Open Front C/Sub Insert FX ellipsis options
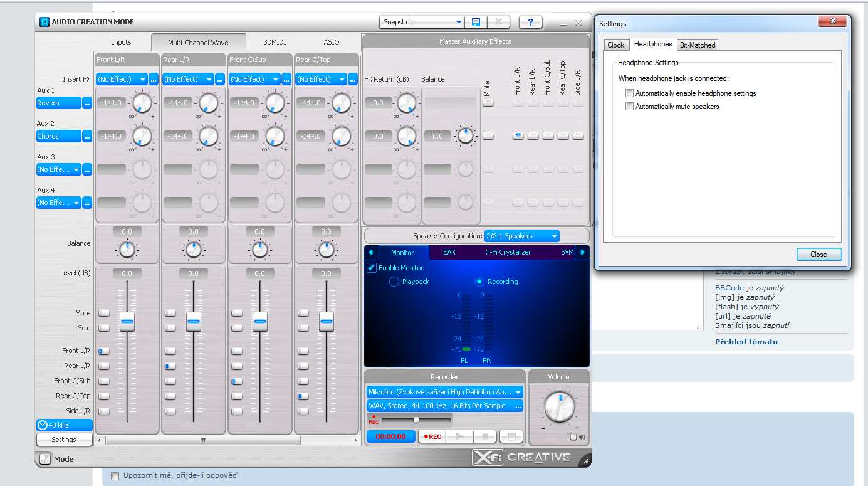Screen dimensions: 868x486 [286, 79]
